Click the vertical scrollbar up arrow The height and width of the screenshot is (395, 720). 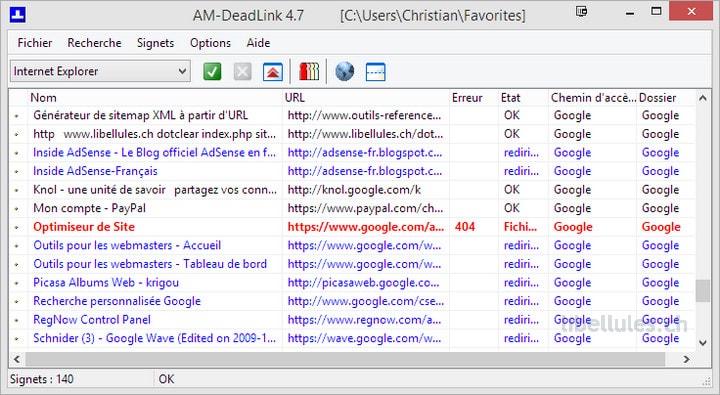pyautogui.click(x=703, y=97)
